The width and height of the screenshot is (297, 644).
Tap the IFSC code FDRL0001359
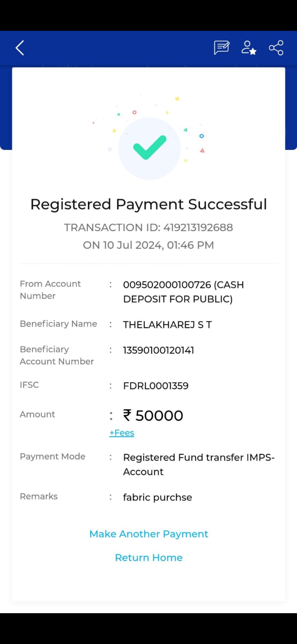coord(156,386)
